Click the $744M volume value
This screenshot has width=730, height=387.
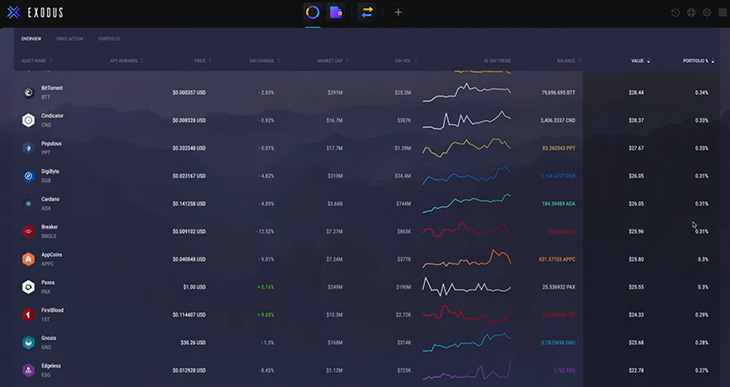pos(404,204)
